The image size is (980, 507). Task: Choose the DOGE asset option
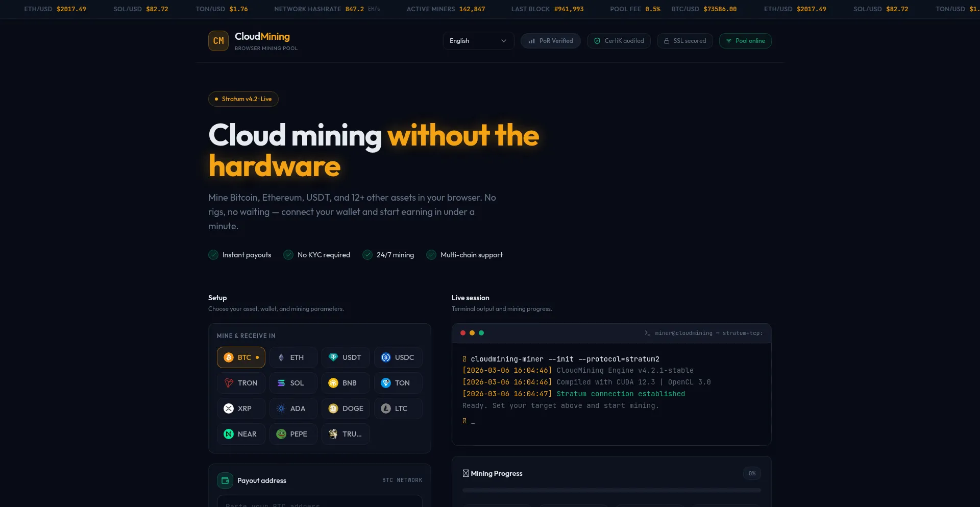(346, 408)
